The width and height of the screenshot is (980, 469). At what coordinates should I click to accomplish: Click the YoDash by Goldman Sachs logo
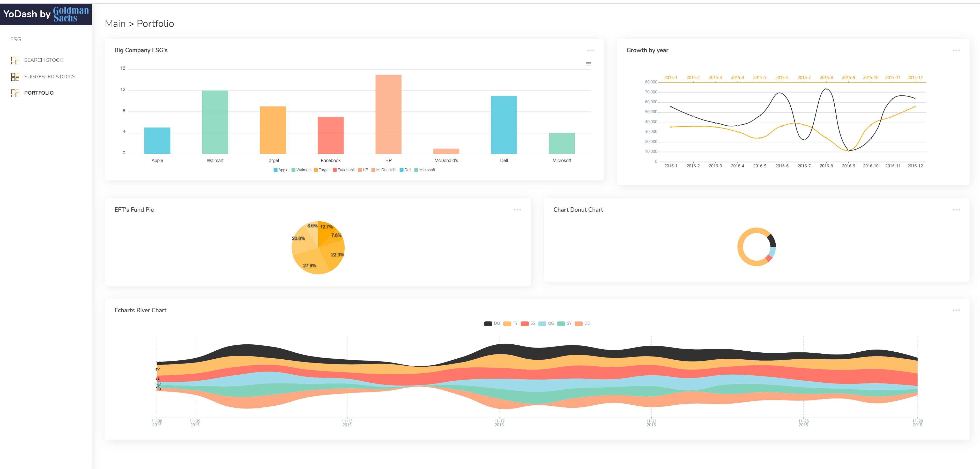[x=46, y=14]
